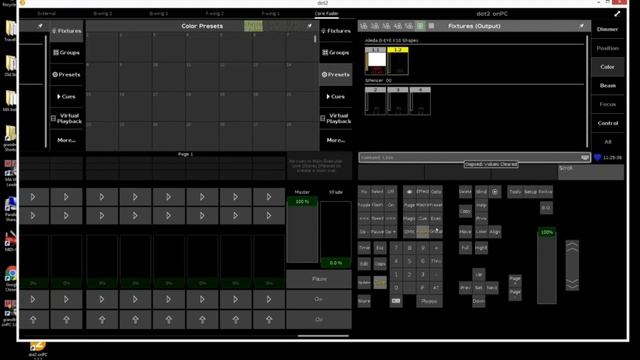640x360 pixels.
Task: Click the Off key on keypad
Action: tap(391, 191)
